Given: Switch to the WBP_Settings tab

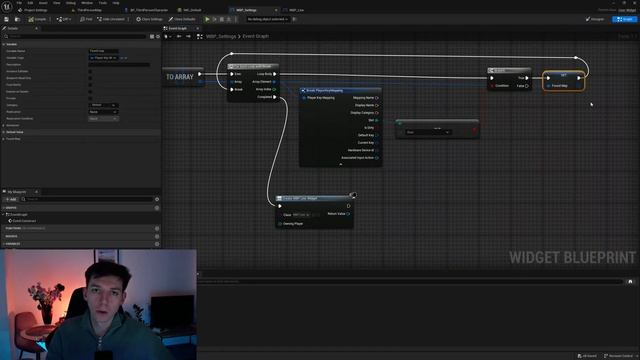Looking at the screenshot, I should 247,10.
